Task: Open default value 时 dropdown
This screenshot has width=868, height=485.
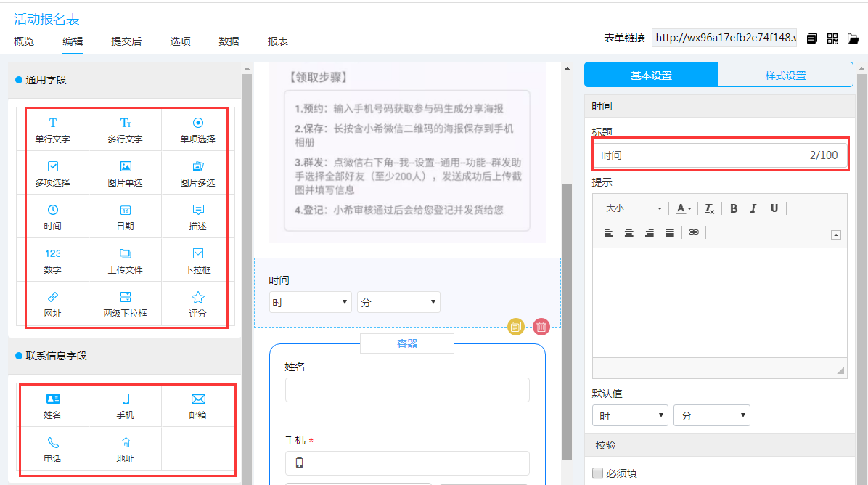Action: tap(630, 415)
